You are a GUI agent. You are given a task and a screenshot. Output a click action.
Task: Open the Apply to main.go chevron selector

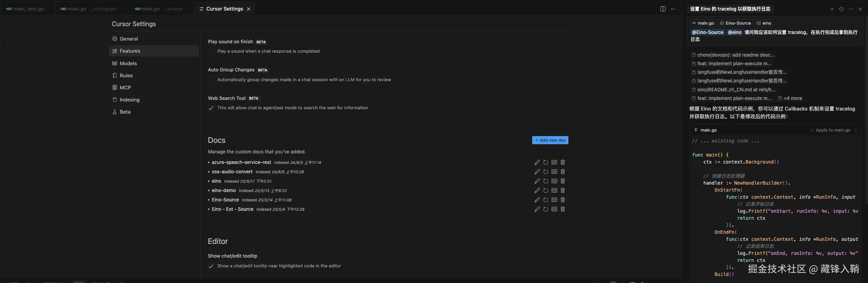point(856,130)
